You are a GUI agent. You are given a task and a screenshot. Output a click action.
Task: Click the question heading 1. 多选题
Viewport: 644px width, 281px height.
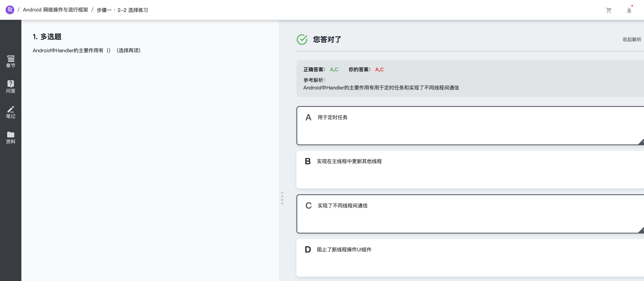[x=47, y=37]
